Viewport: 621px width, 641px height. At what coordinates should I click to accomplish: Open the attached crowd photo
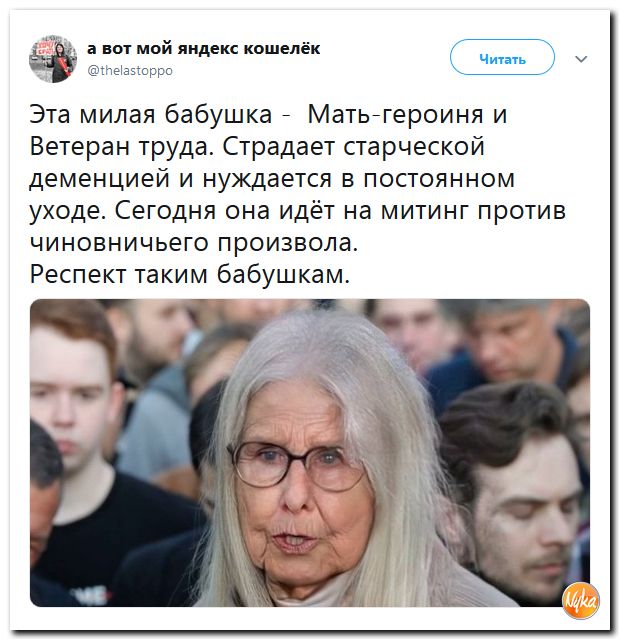pos(310,453)
